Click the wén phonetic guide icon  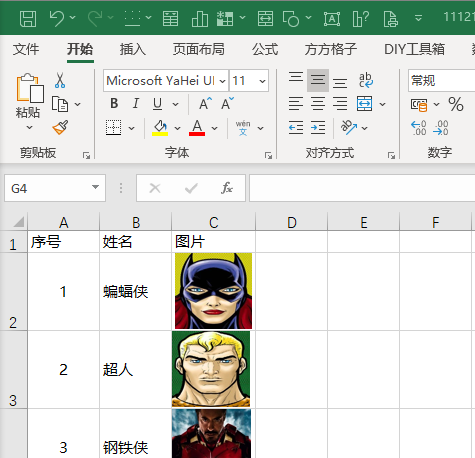[x=243, y=128]
